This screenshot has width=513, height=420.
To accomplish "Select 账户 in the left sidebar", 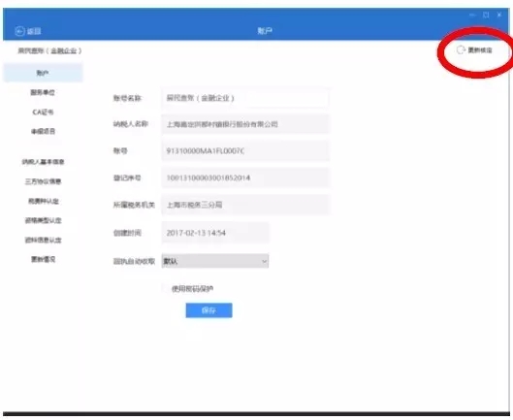I will [43, 73].
